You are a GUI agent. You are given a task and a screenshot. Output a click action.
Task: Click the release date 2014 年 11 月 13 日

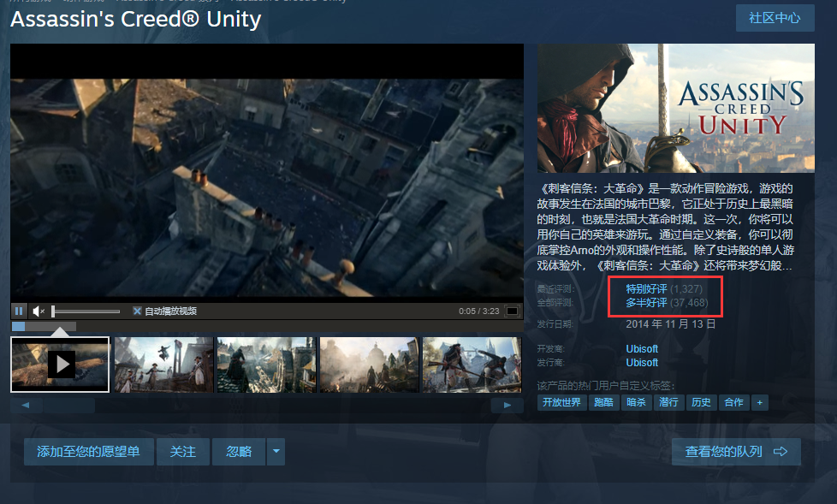[670, 324]
